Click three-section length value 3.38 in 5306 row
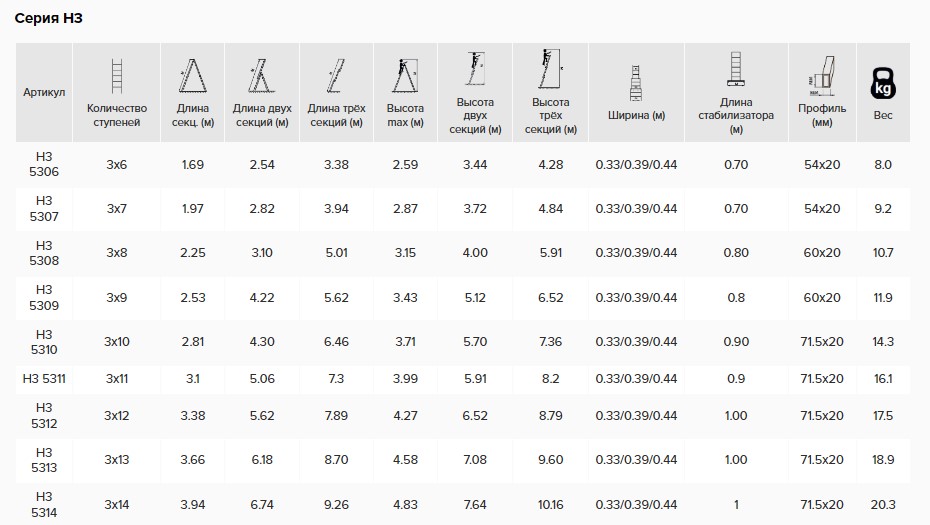The width and height of the screenshot is (930, 525). pyautogui.click(x=336, y=164)
